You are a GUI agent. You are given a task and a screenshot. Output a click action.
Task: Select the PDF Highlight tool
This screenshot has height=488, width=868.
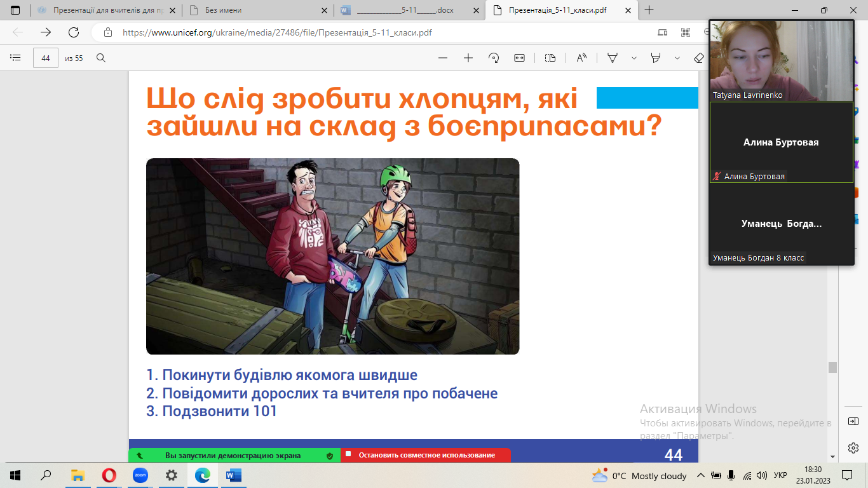tap(656, 58)
